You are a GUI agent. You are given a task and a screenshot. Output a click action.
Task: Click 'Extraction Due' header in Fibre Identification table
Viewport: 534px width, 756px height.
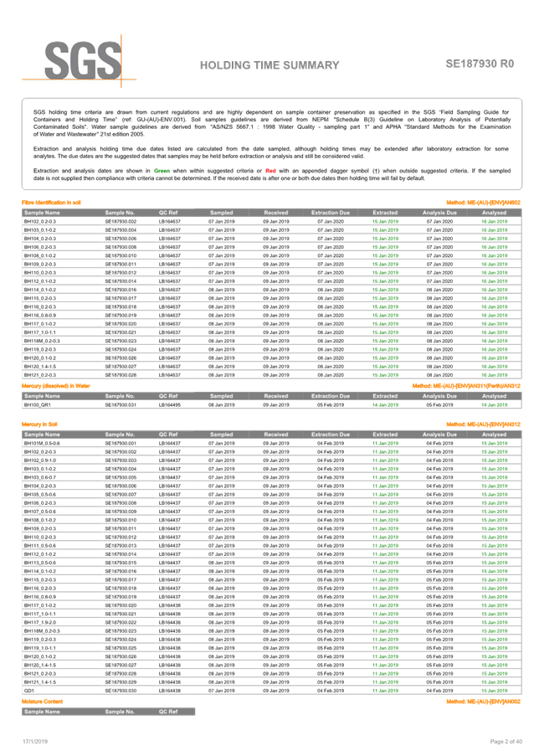click(330, 213)
